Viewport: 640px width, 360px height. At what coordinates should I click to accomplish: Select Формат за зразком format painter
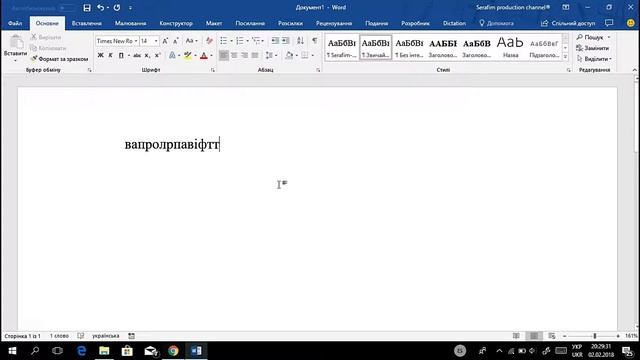click(x=60, y=59)
